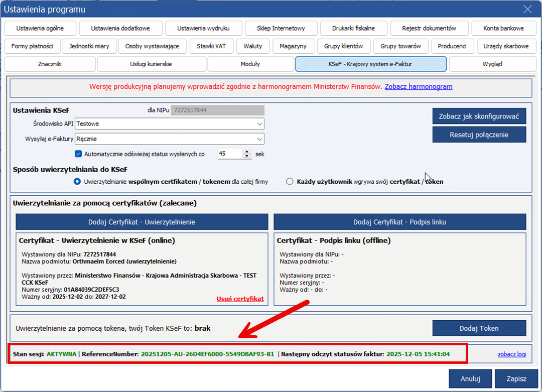Close the Ustawienia programu dialog

coord(527,9)
